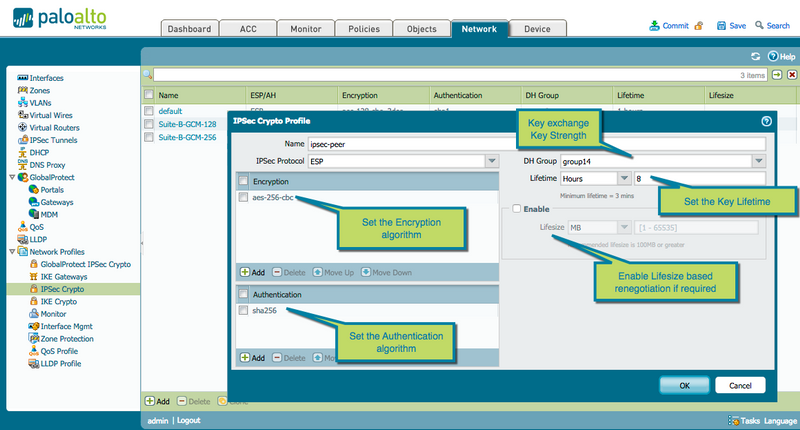Click the dialog help question-mark icon

point(766,121)
